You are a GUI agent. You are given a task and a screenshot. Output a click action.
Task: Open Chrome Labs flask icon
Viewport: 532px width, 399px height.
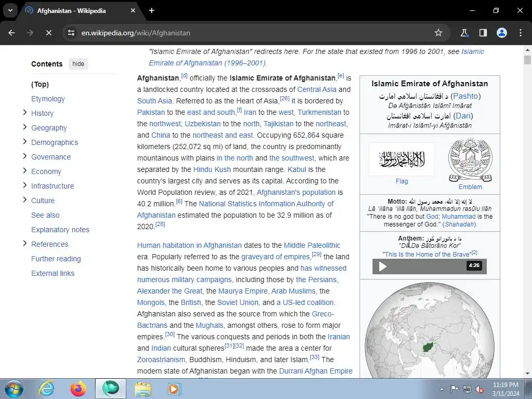tap(464, 33)
